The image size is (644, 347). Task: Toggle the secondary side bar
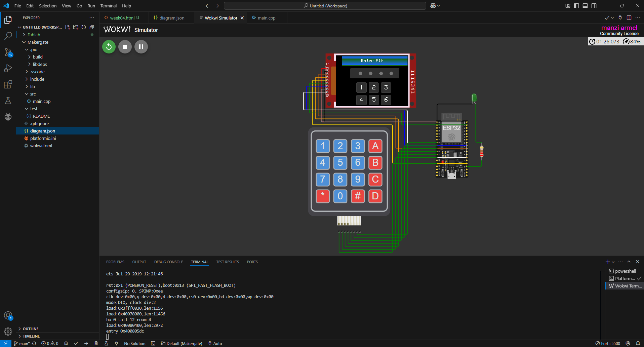(x=594, y=6)
